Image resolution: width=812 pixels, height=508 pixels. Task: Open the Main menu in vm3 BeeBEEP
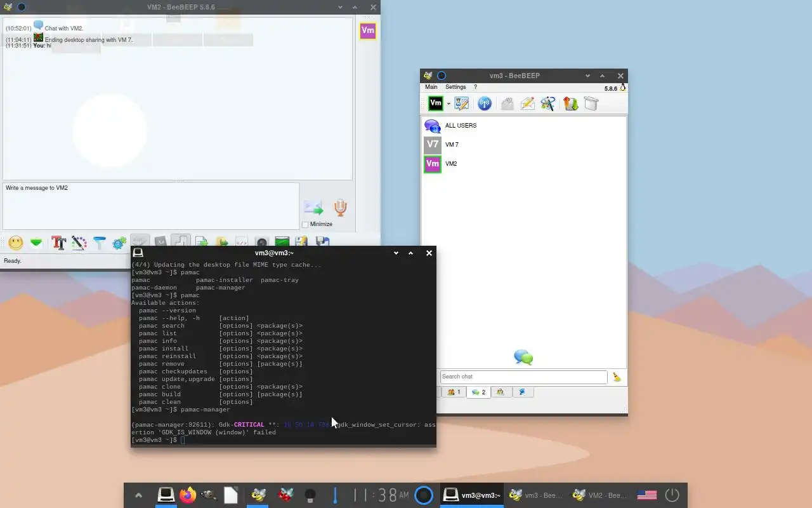pos(431,87)
